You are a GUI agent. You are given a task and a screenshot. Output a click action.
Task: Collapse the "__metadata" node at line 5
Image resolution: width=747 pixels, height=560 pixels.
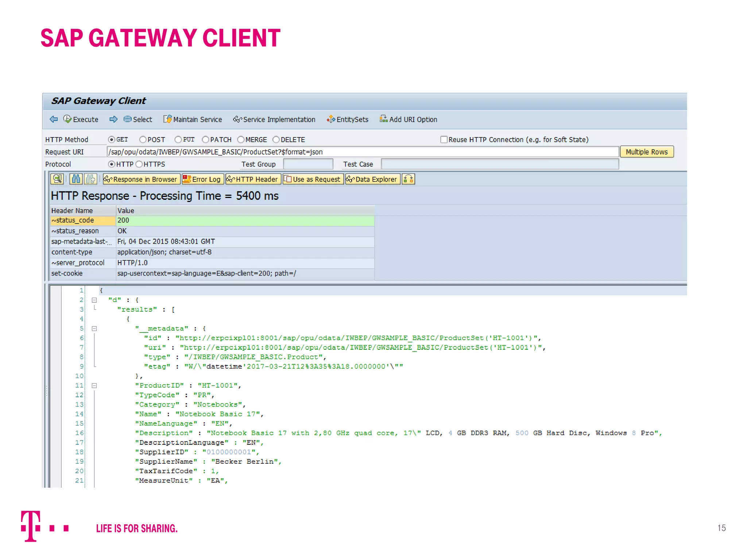(94, 328)
